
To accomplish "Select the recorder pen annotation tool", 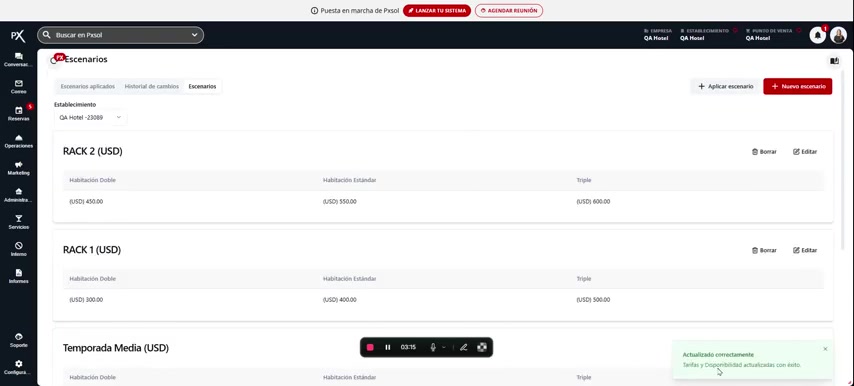I will tap(463, 347).
